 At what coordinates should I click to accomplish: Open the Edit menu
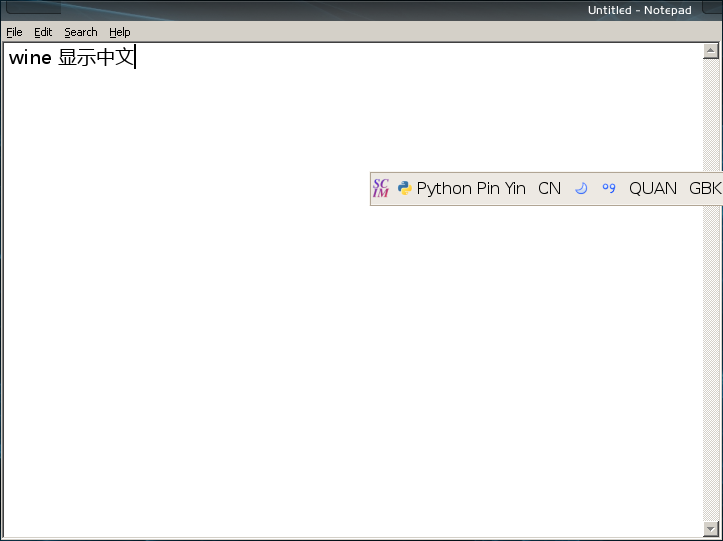(x=43, y=32)
